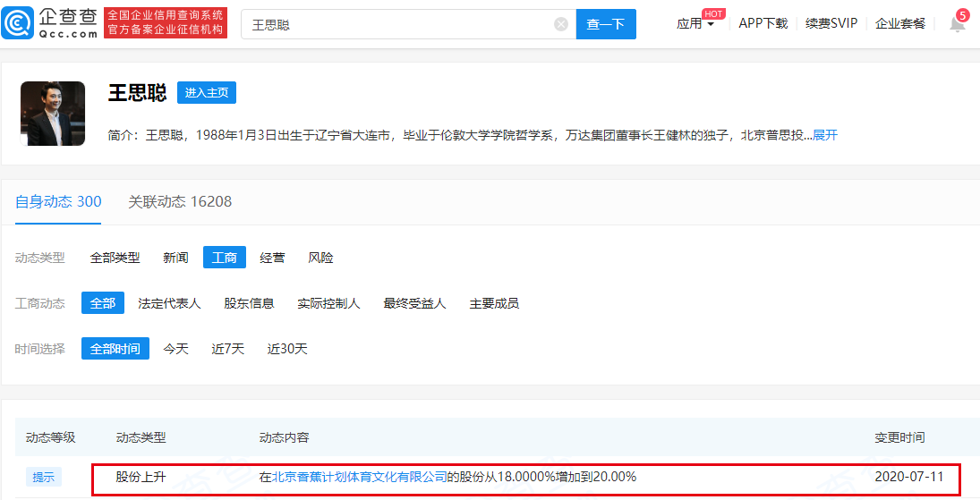Expand the profile introduction with 展开
Viewport: 980px width, 500px height.
coord(825,135)
